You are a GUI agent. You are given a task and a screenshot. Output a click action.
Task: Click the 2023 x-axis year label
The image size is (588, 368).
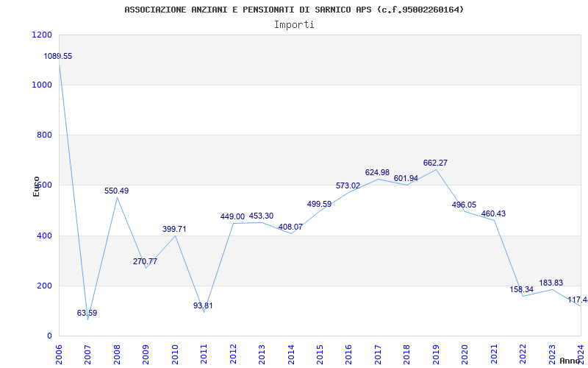(x=552, y=355)
